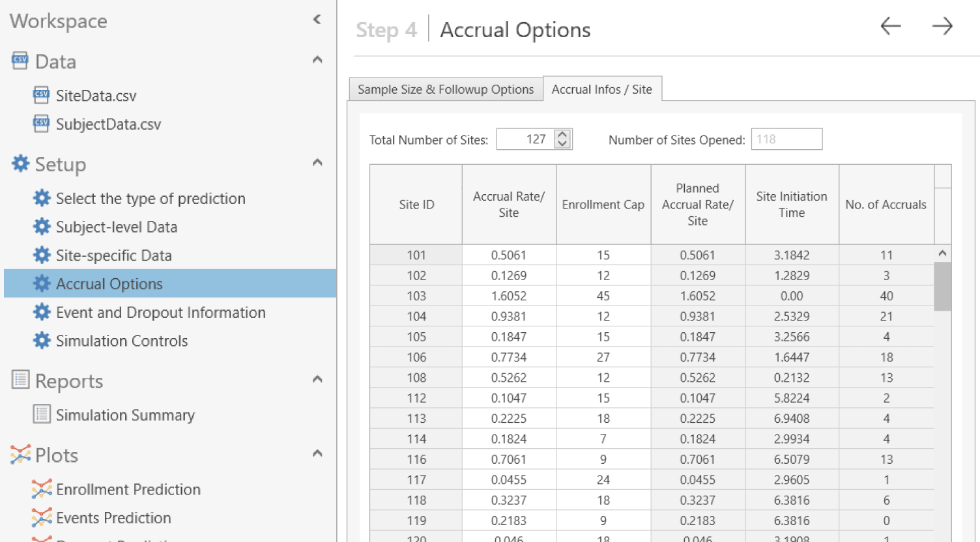Click the Enrollment Cap column header
The height and width of the screenshot is (542, 980).
pos(603,205)
